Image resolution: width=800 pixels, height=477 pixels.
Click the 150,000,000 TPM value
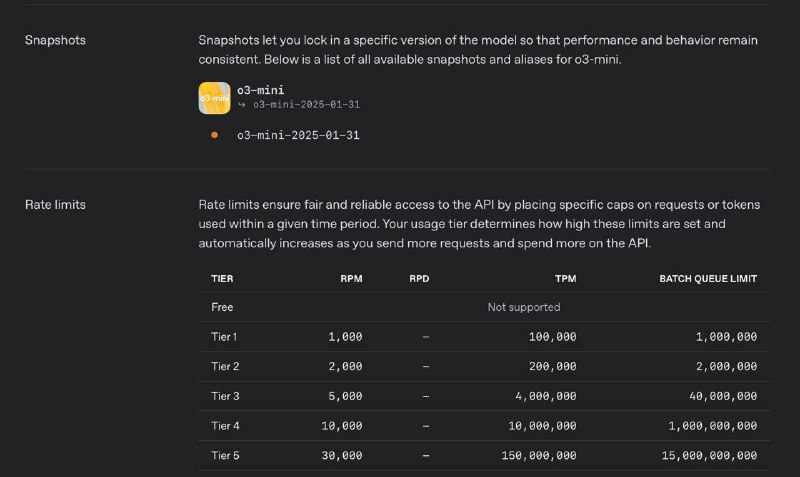coord(539,456)
